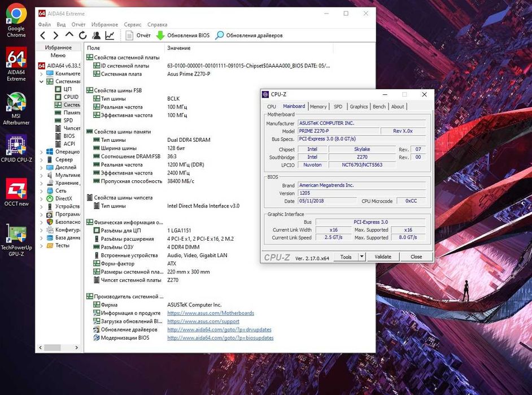Viewport: 532px width, 395px height.
Task: Expand the Дисплей tree node
Action: pos(41,167)
